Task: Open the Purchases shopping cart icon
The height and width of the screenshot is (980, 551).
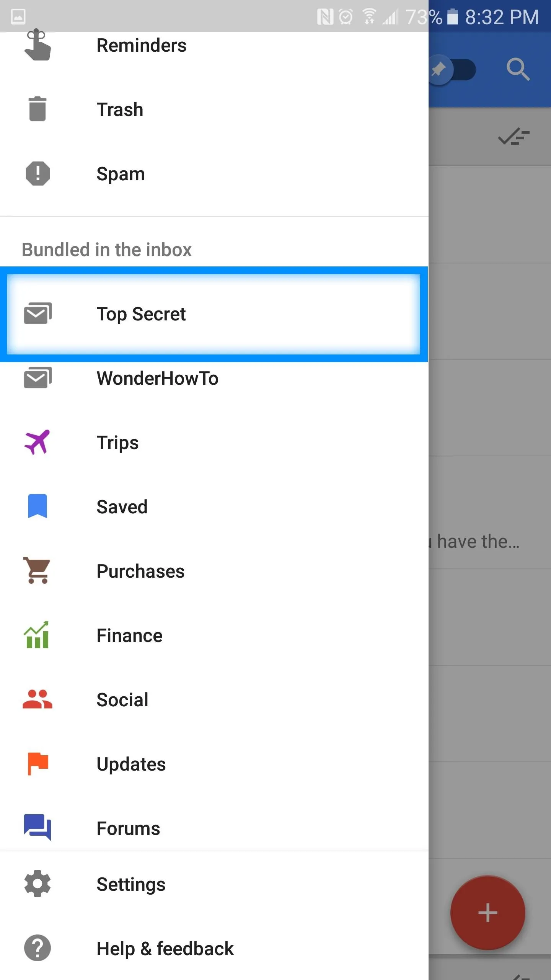Action: 37,570
